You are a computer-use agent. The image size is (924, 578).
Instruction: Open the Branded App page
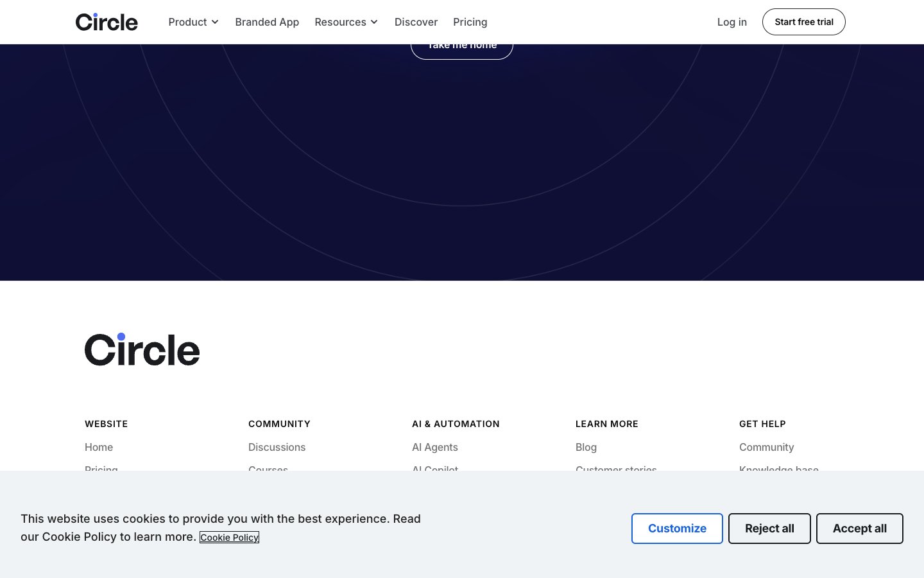[267, 22]
